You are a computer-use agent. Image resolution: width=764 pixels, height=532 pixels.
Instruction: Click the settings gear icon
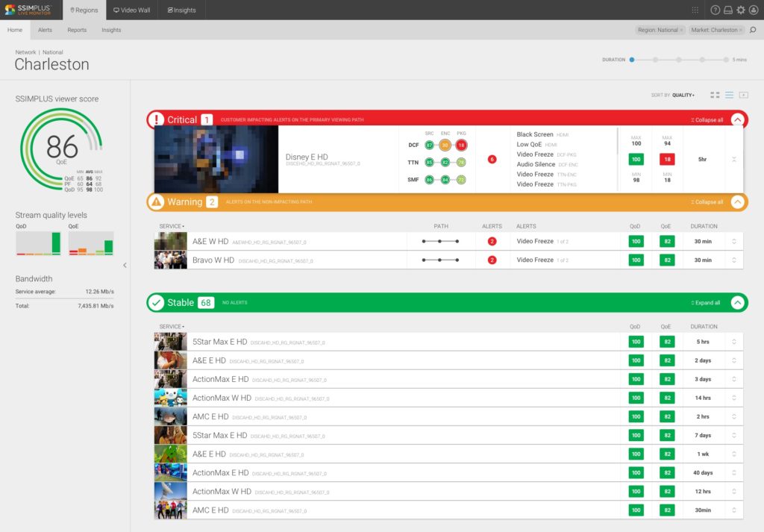tap(741, 10)
